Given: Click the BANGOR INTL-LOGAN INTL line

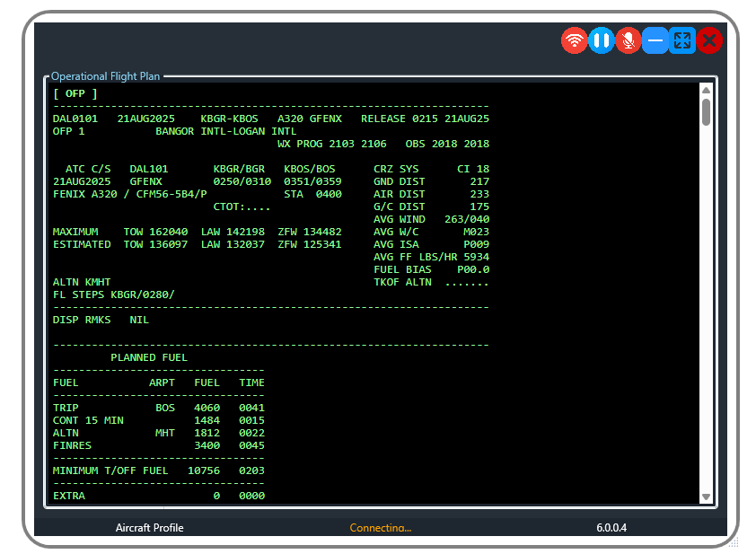Looking at the screenshot, I should point(226,131).
